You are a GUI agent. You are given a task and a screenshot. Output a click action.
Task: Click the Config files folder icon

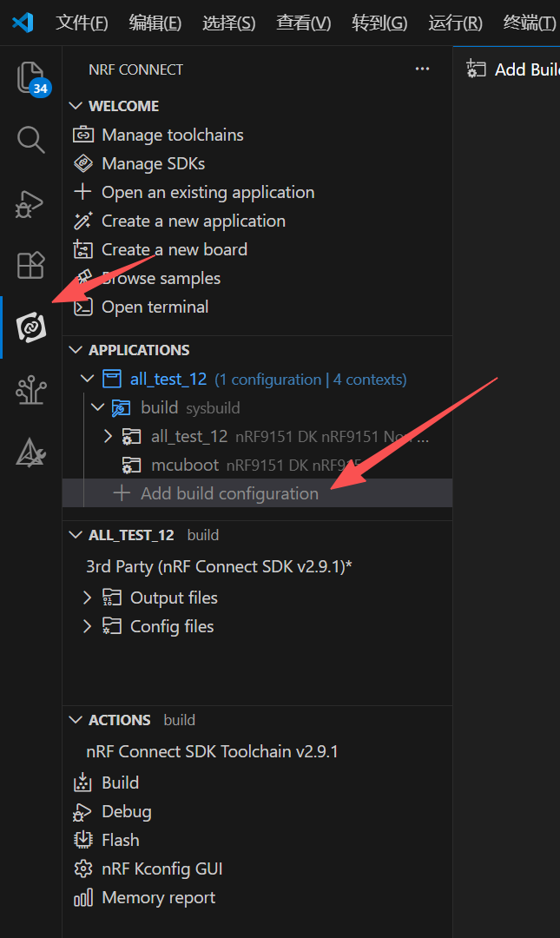tap(112, 625)
